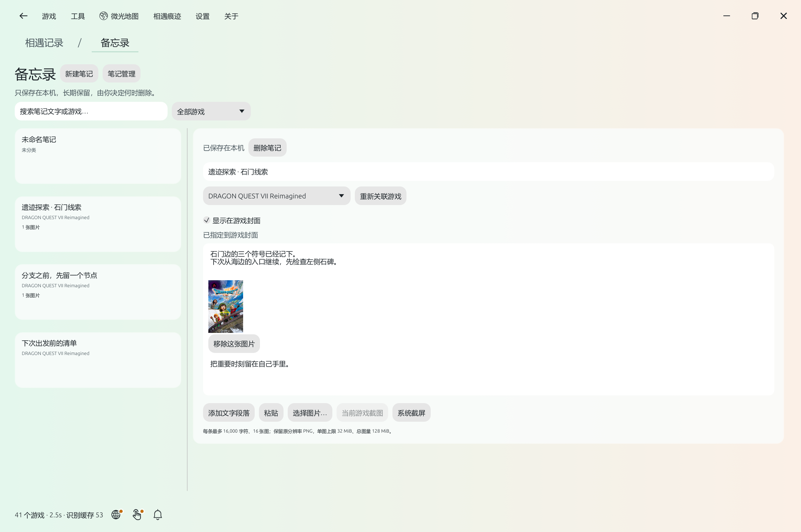Click the hand pointer status icon
801x532 pixels.
[x=137, y=514]
